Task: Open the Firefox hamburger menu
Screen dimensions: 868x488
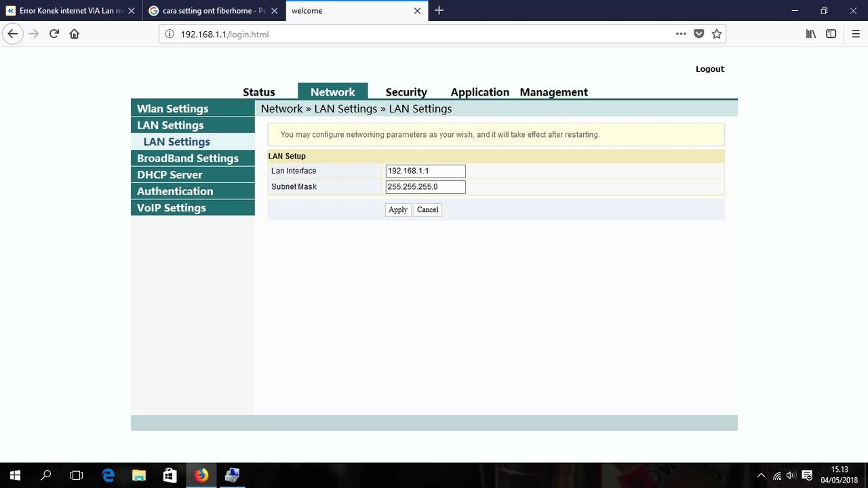Action: 856,34
